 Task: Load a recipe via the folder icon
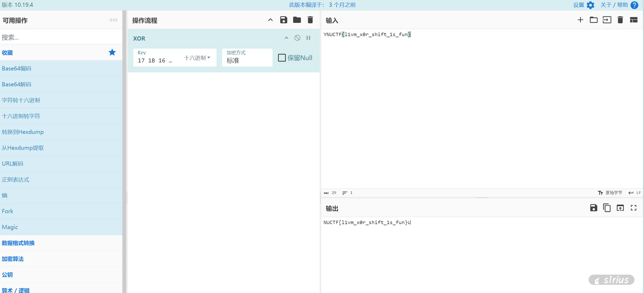[297, 20]
